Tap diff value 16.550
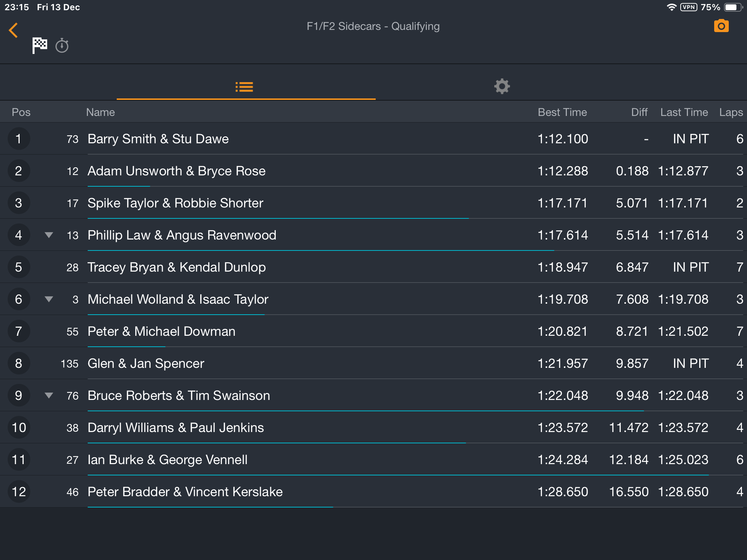This screenshot has width=747, height=560. pos(629,492)
